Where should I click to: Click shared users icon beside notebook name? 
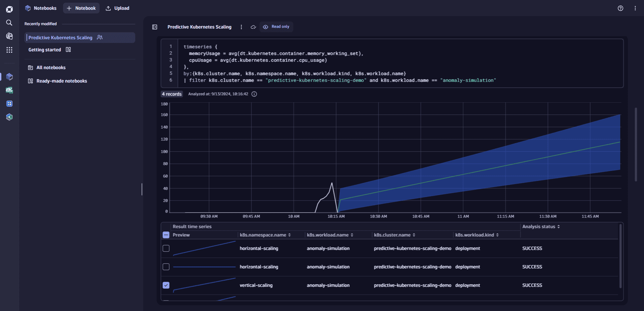pyautogui.click(x=100, y=37)
